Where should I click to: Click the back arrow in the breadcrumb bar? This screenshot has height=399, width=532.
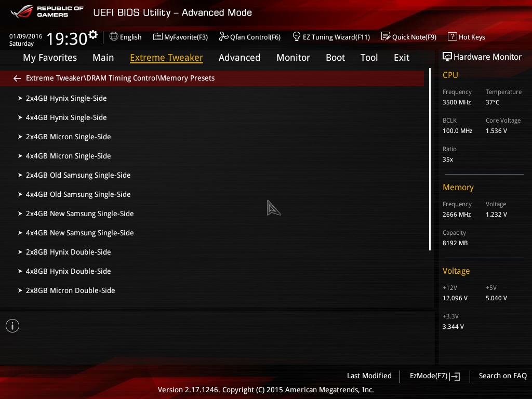tap(17, 78)
